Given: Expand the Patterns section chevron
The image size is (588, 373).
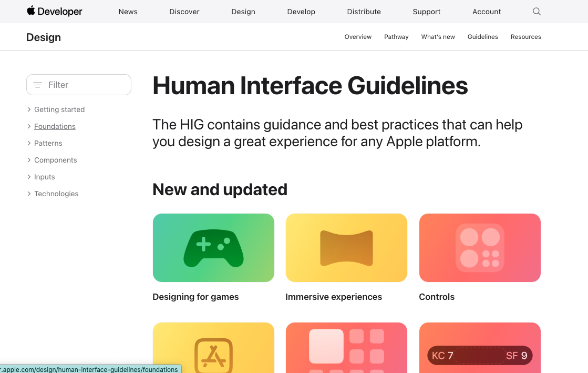Looking at the screenshot, I should 29,143.
